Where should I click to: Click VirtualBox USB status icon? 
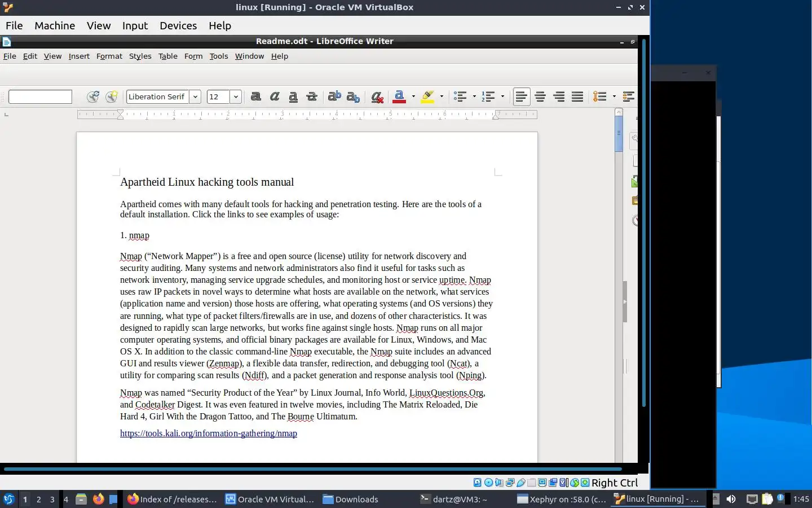tap(521, 483)
